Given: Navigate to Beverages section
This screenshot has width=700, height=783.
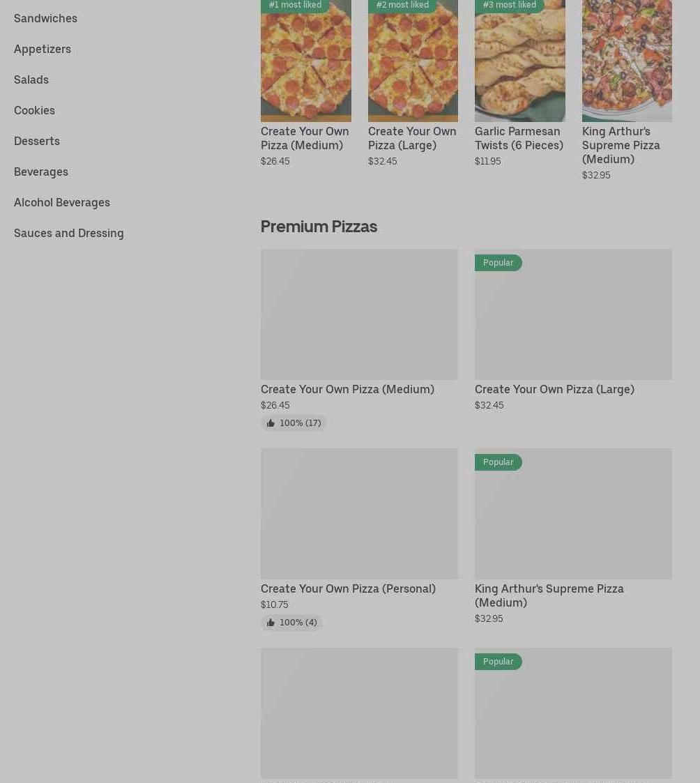Looking at the screenshot, I should tap(41, 172).
